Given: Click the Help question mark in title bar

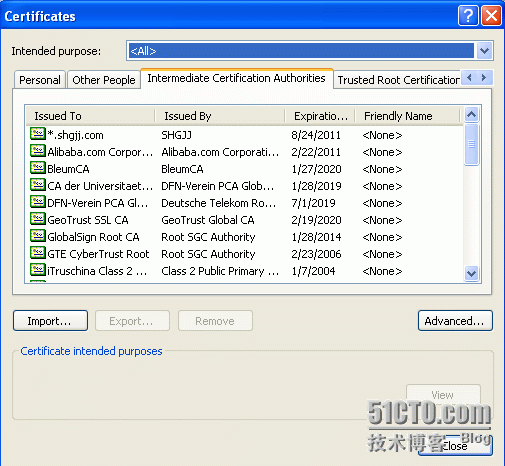Looking at the screenshot, I should point(468,15).
